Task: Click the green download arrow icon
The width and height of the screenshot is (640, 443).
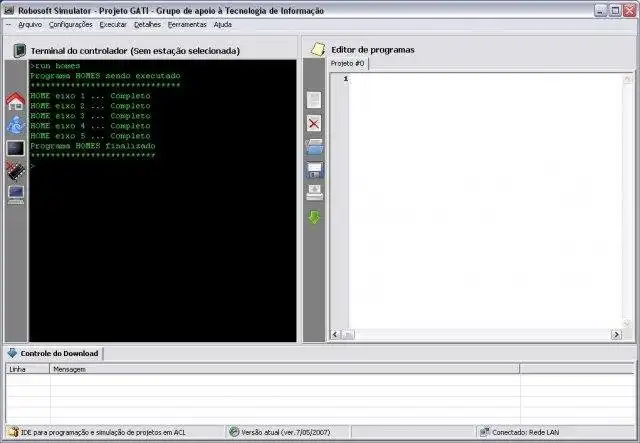Action: click(x=314, y=217)
